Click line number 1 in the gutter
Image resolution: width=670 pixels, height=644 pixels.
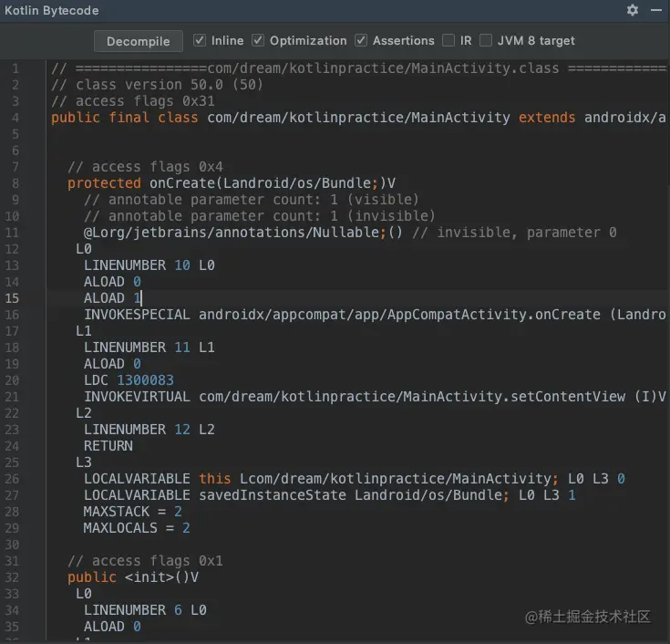[x=15, y=68]
